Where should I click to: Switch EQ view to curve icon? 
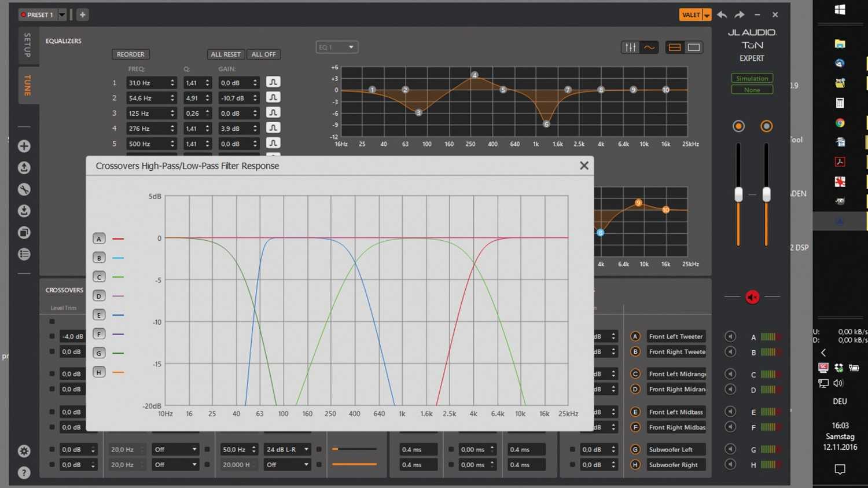click(x=649, y=47)
